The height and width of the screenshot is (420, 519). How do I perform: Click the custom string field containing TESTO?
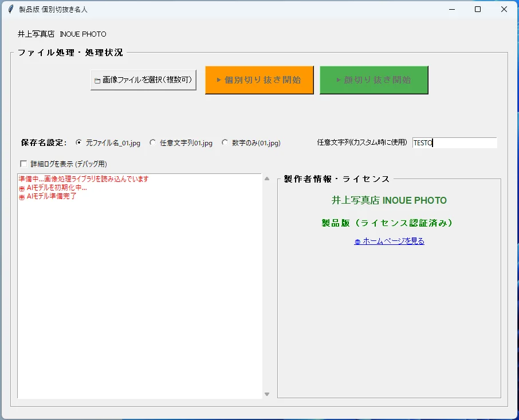[x=454, y=142]
